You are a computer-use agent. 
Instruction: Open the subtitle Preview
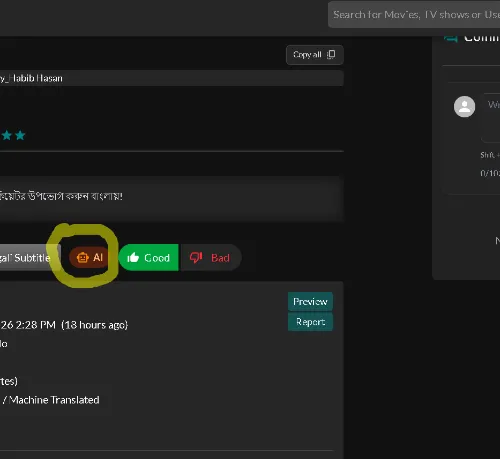(x=310, y=302)
